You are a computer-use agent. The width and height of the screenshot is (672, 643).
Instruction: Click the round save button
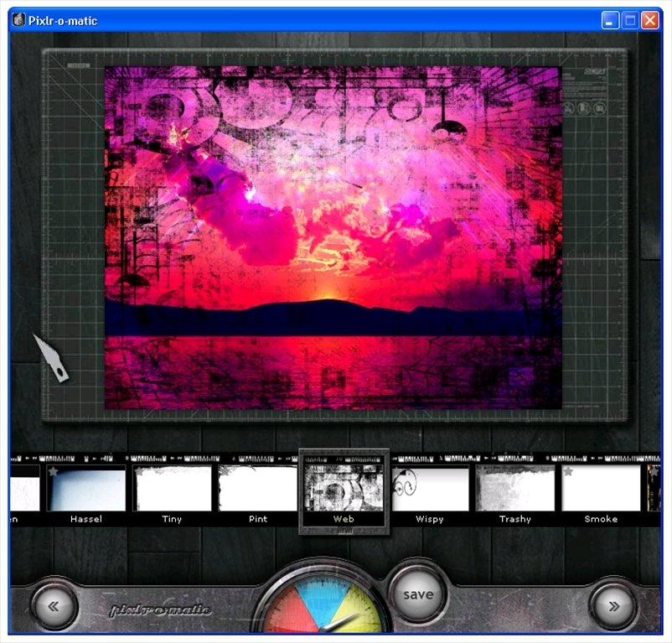click(418, 594)
